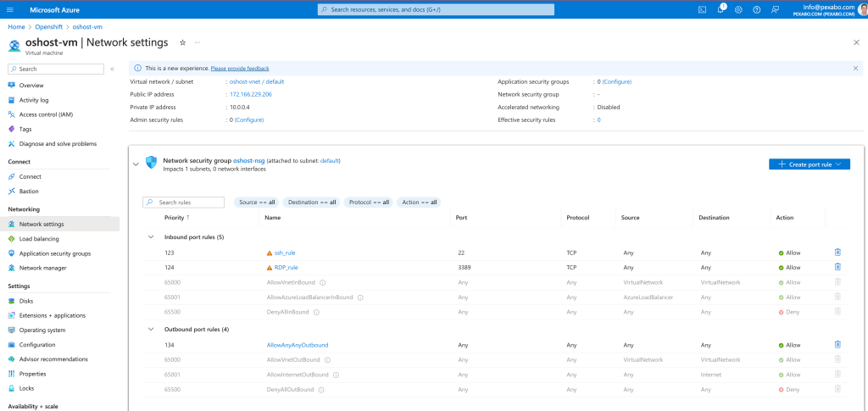Open the Source == all filter

257,203
